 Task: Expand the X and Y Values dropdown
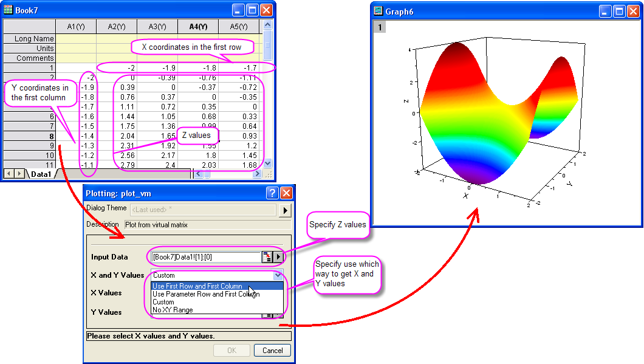point(278,275)
